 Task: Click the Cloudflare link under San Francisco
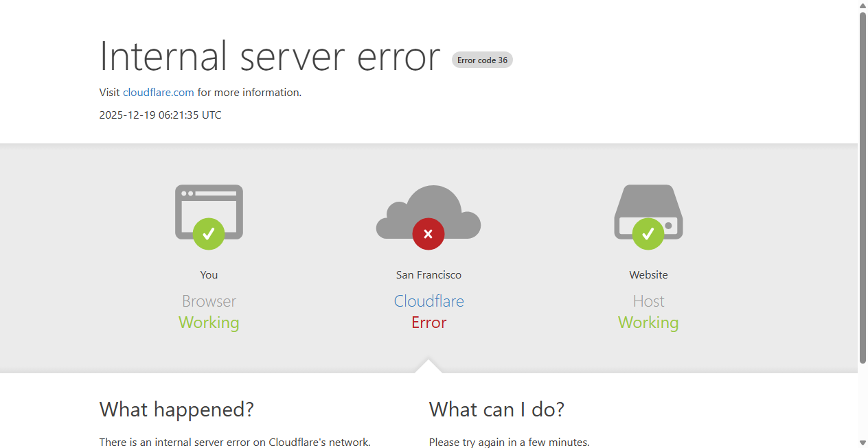pos(429,301)
